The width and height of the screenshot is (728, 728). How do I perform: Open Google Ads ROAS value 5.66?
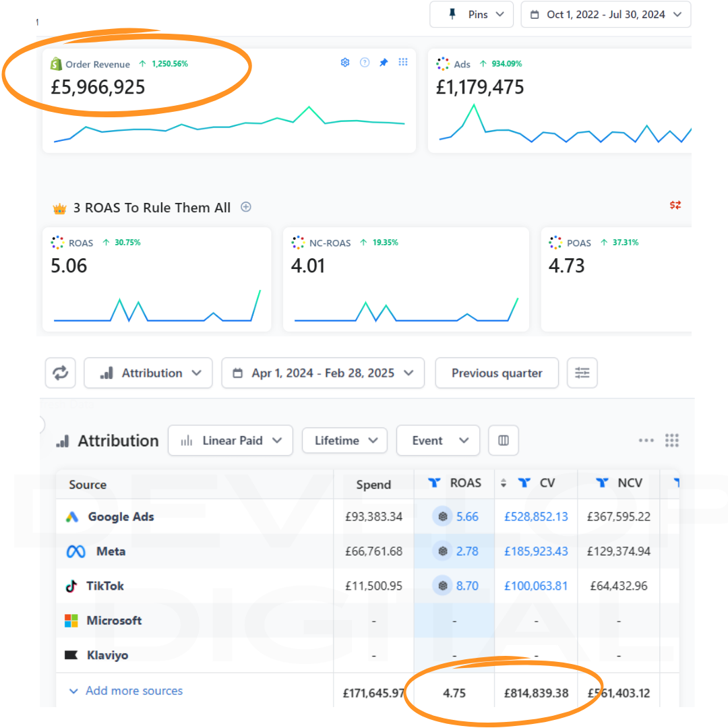pos(466,517)
